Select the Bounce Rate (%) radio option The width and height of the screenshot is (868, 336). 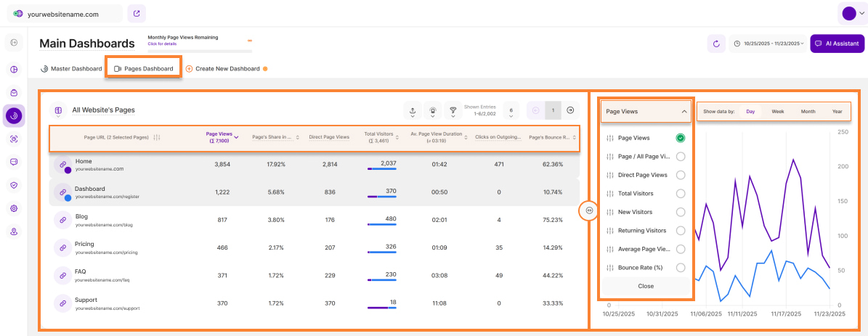pyautogui.click(x=681, y=268)
